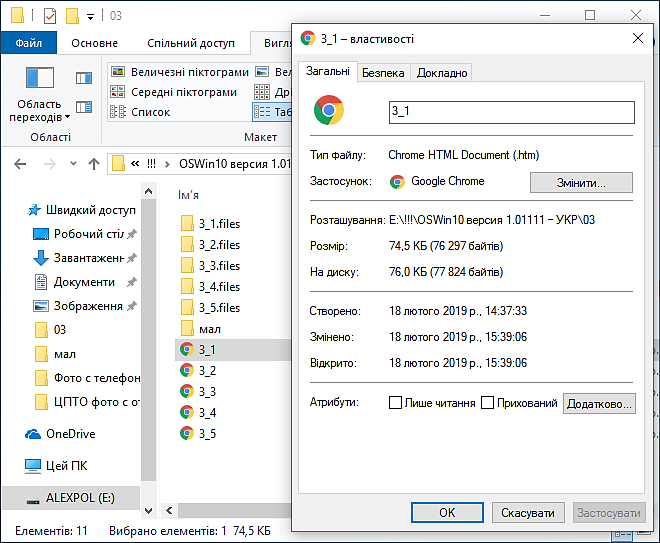Select the 3_5.files folder

pyautogui.click(x=210, y=308)
